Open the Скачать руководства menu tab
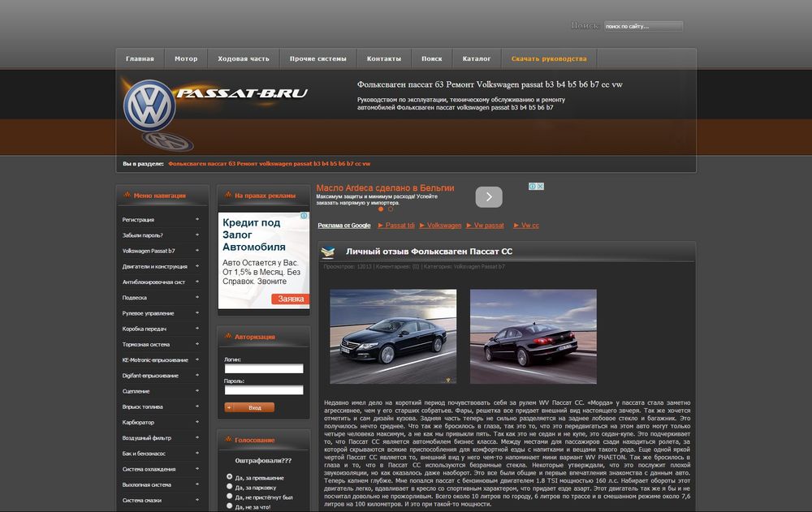The width and height of the screenshot is (812, 512). (x=549, y=59)
